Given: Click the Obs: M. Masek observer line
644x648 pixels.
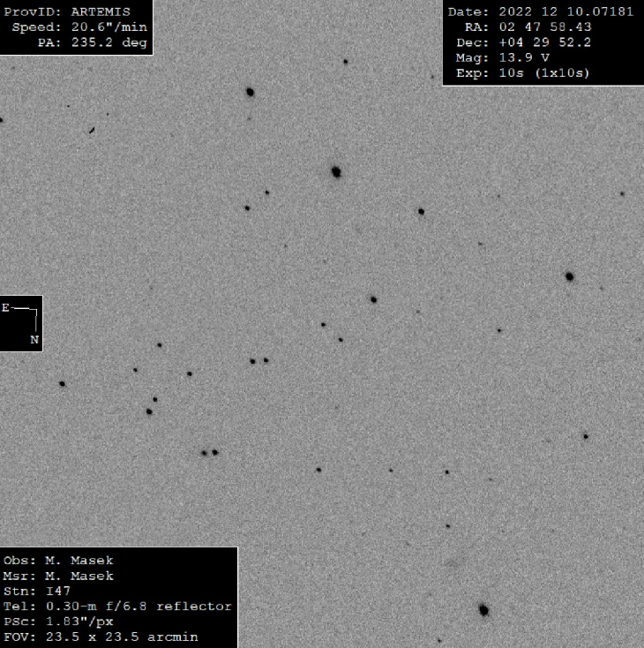Looking at the screenshot, I should point(58,561).
